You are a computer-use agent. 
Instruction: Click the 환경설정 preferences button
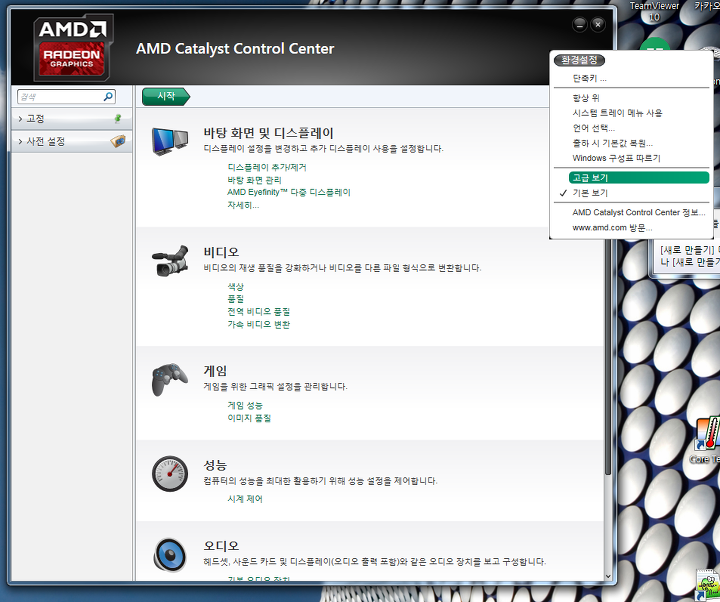coord(579,60)
